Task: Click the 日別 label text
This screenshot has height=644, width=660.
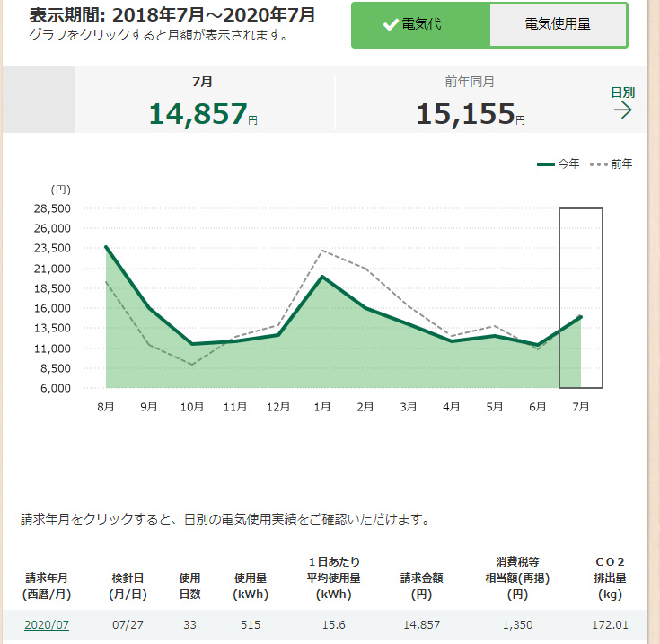Action: [x=622, y=93]
